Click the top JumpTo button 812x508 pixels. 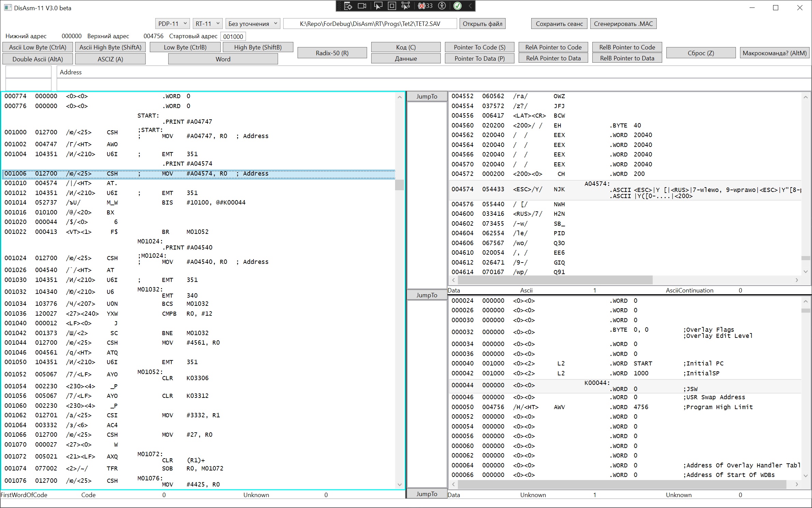426,96
